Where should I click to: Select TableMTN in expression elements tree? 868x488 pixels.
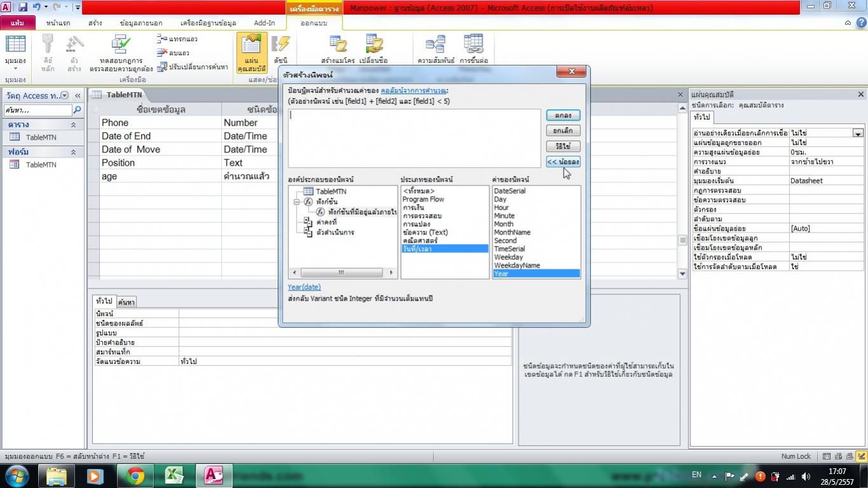click(330, 191)
